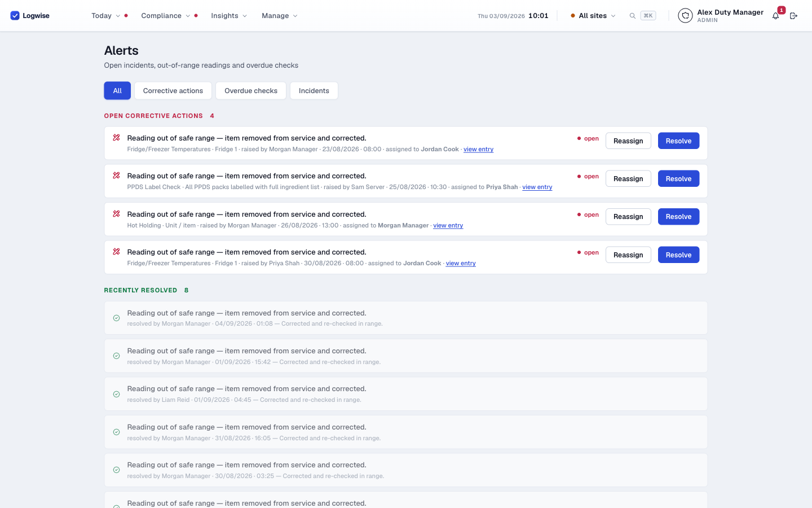Click the alert icon on the 23/08/2026 Fridge 1 entry
The width and height of the screenshot is (812, 508).
pos(116,138)
